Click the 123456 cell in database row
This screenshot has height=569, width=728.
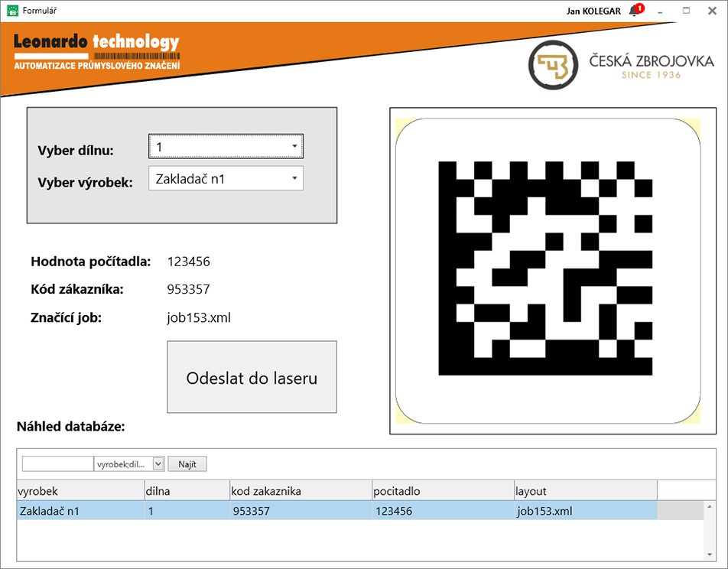pos(444,511)
